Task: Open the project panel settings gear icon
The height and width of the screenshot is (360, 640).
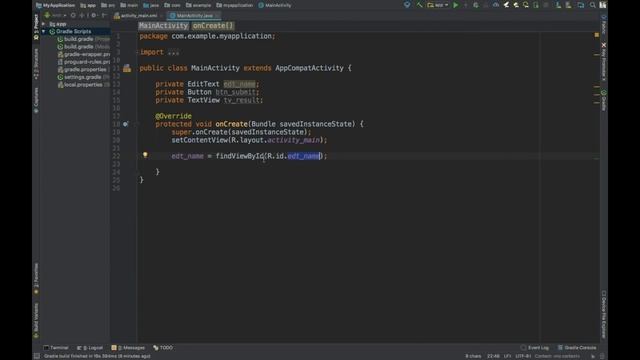Action: click(94, 16)
